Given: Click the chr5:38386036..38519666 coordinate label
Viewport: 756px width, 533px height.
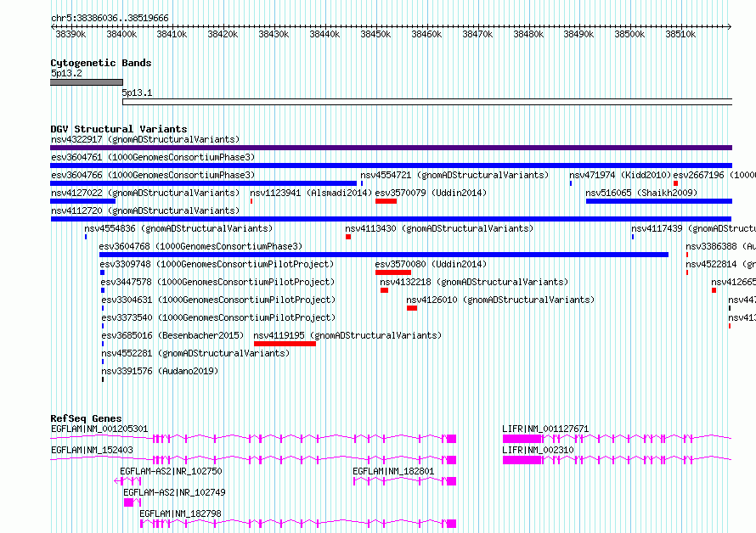Looking at the screenshot, I should point(110,19).
